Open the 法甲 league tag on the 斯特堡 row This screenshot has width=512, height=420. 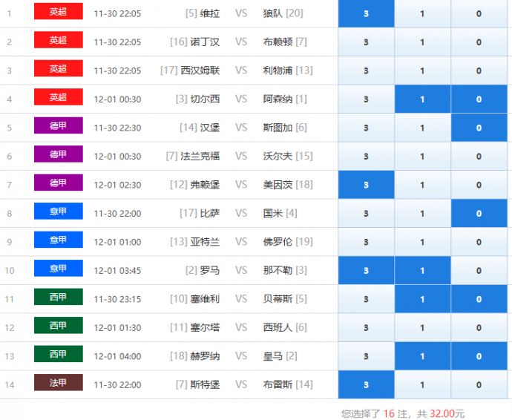pos(58,383)
